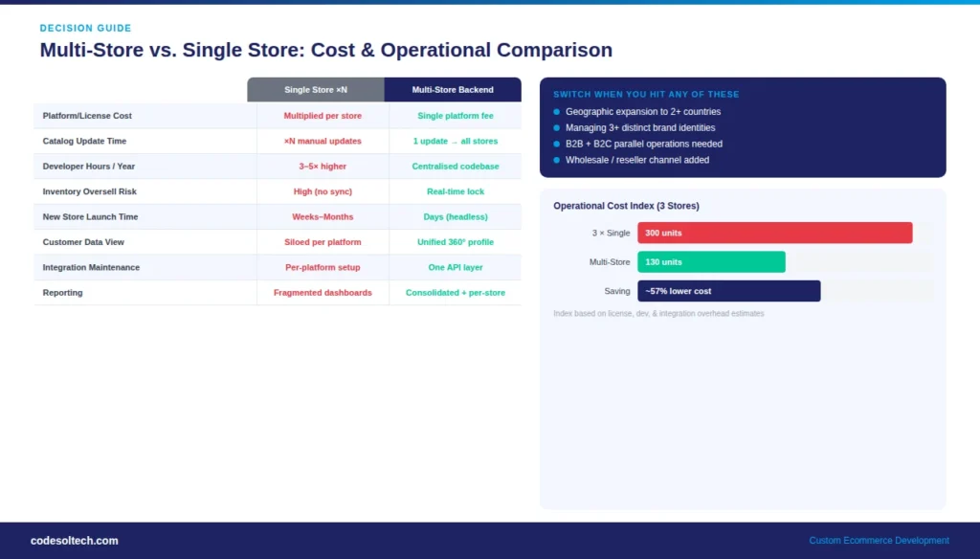Image resolution: width=980 pixels, height=559 pixels.
Task: Click the '×N manual updates' cell
Action: coord(323,141)
